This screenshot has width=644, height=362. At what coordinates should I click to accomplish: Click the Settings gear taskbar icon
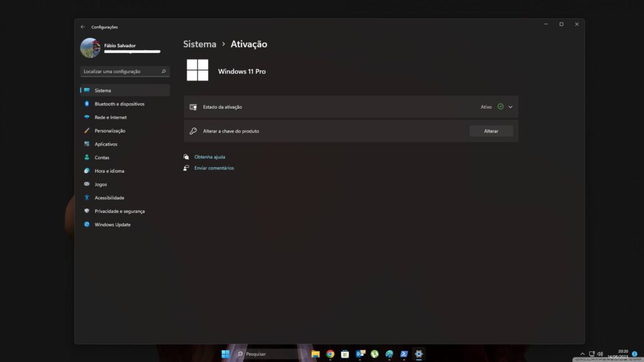tap(418, 354)
